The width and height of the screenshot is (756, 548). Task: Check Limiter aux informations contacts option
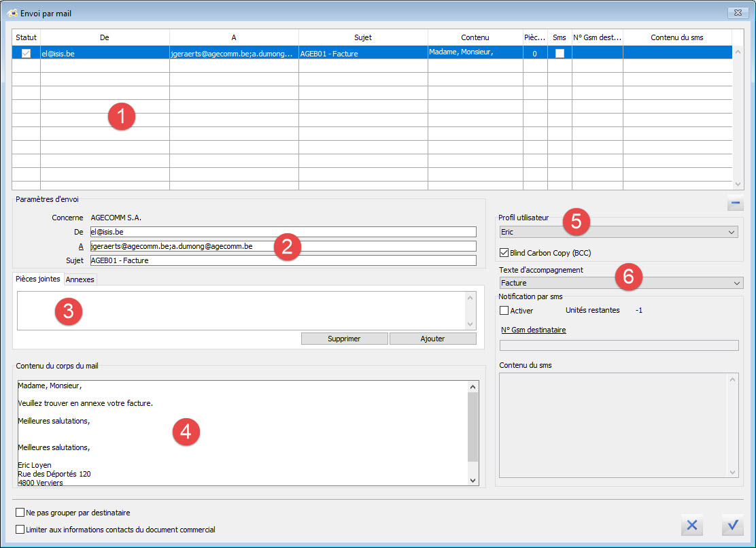(x=20, y=529)
